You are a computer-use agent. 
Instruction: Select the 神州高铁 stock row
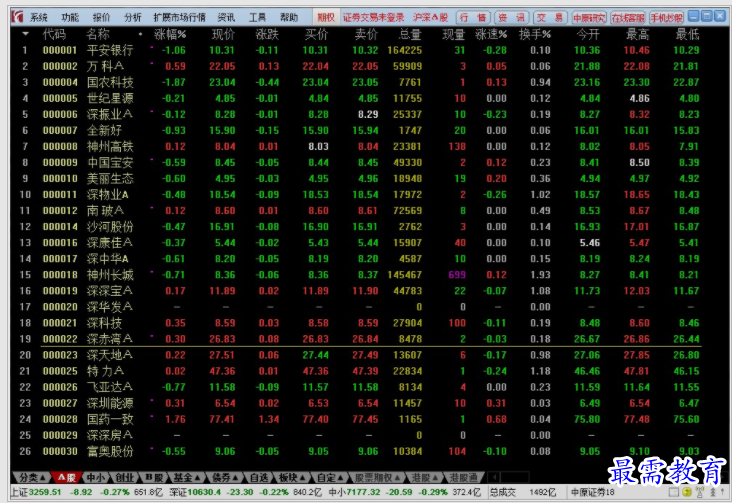(359, 146)
